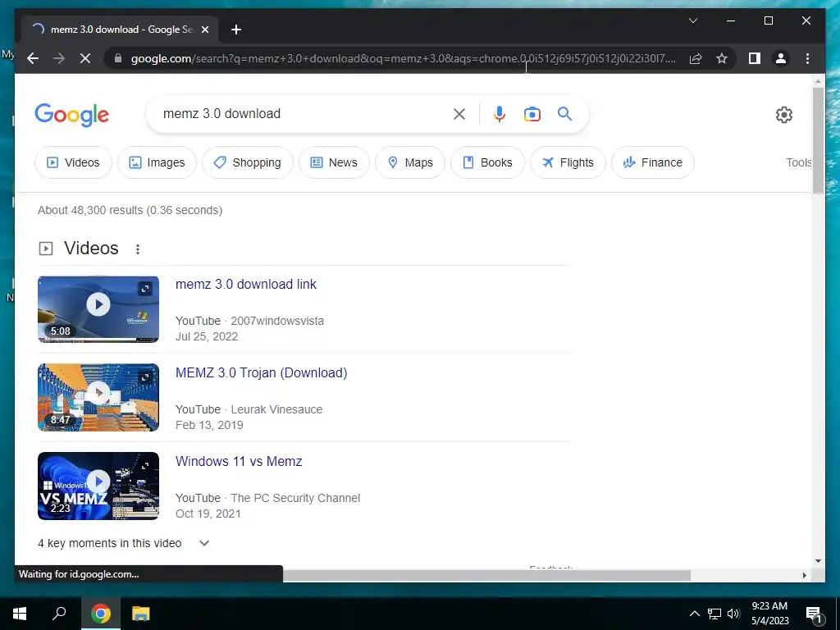Image resolution: width=840 pixels, height=630 pixels.
Task: Clear the Google search box text
Action: coord(459,113)
